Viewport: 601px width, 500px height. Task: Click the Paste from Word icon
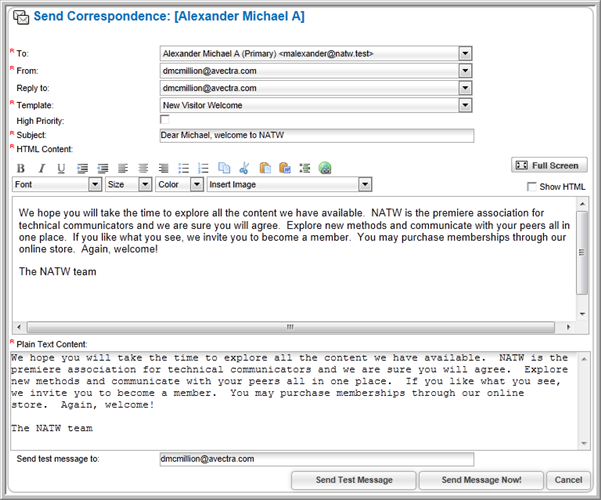click(285, 168)
